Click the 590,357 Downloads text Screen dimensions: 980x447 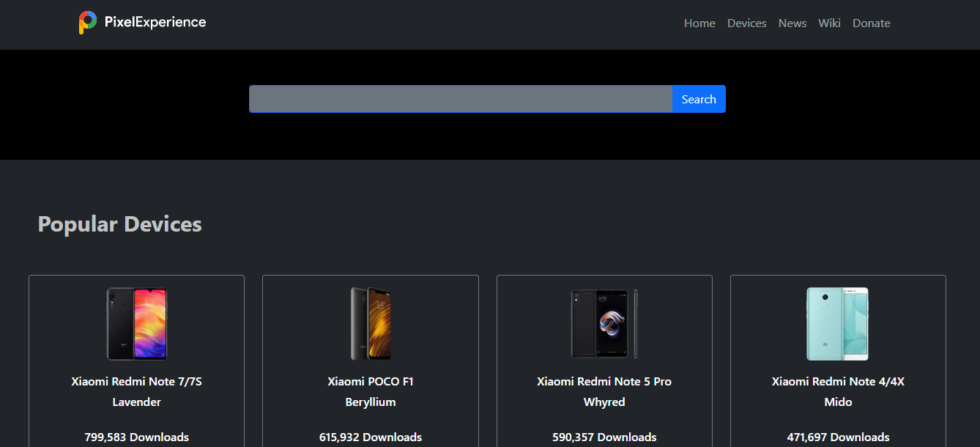coord(604,437)
